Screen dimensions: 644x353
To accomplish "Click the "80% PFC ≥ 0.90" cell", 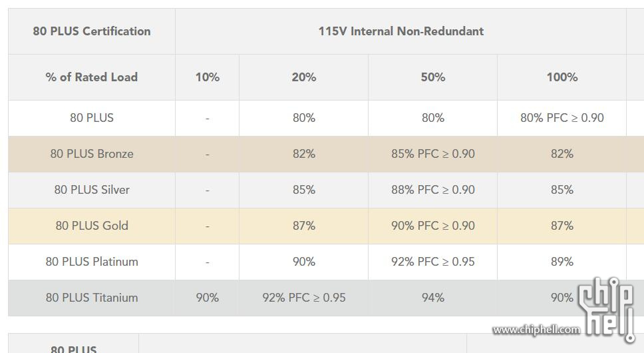I will (562, 118).
